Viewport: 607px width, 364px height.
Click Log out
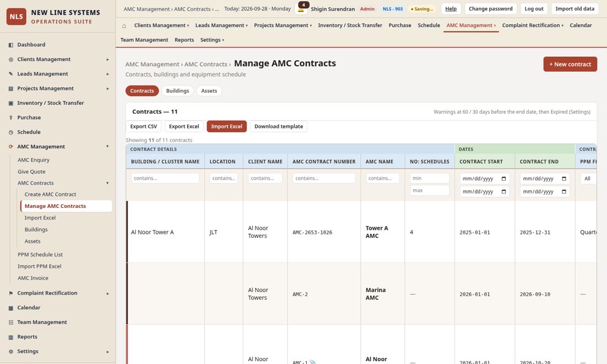click(x=534, y=8)
